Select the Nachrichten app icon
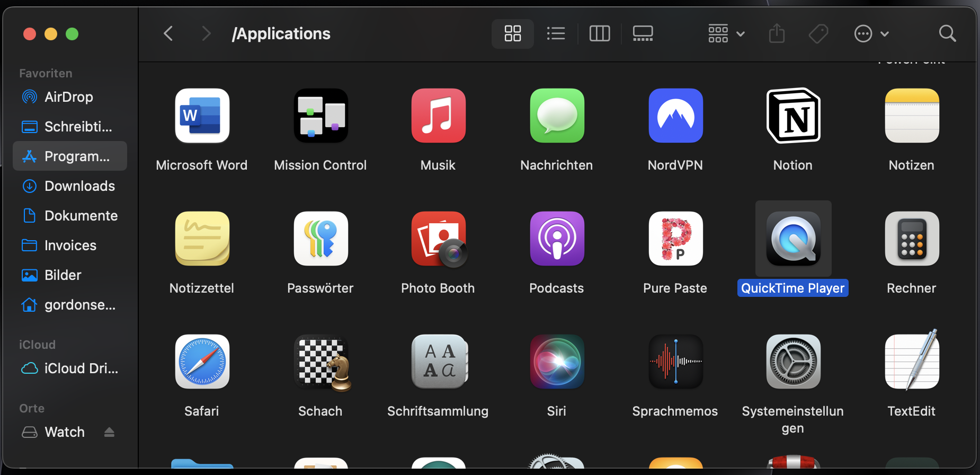980x475 pixels. click(x=557, y=116)
